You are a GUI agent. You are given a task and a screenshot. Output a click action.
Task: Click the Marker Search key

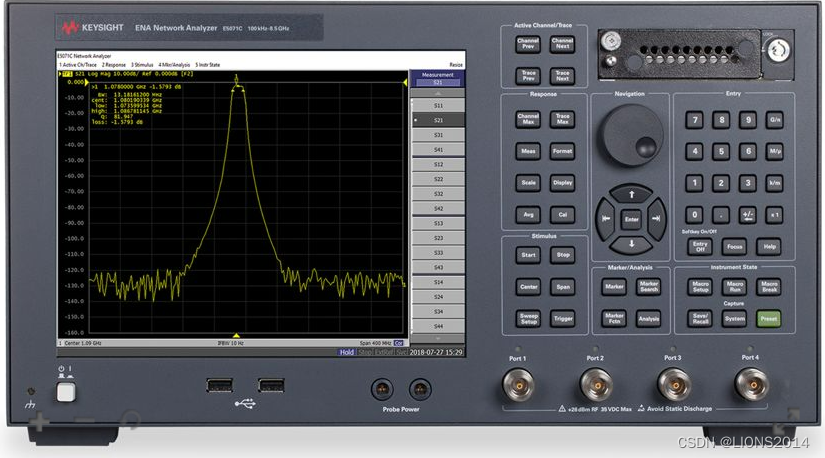click(x=648, y=287)
